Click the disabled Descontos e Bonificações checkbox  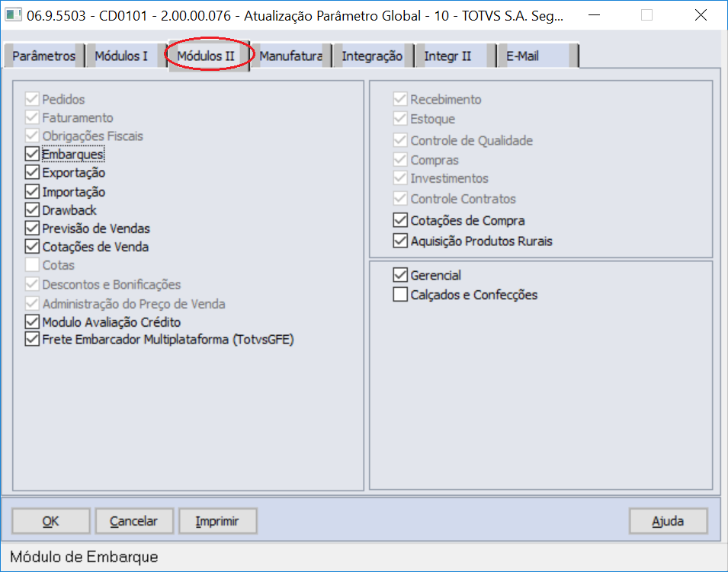[32, 284]
